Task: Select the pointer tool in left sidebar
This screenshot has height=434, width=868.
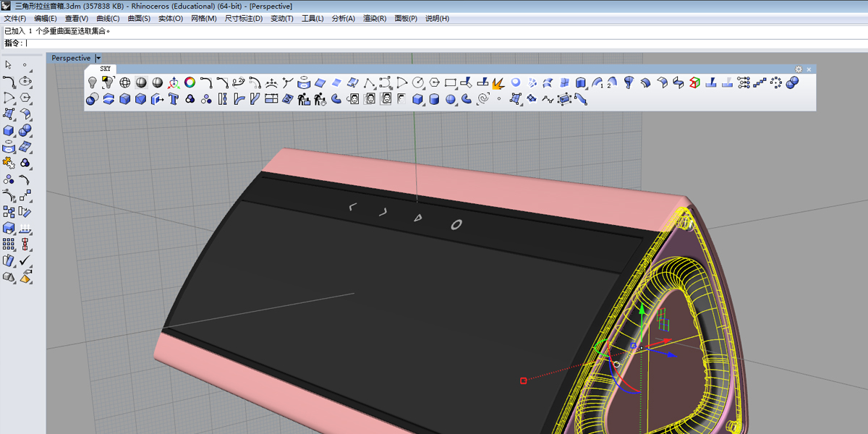Action: pyautogui.click(x=9, y=65)
